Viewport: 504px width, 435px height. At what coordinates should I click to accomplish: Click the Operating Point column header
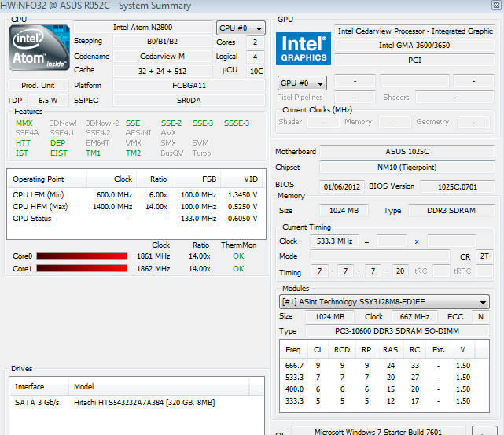(x=47, y=179)
